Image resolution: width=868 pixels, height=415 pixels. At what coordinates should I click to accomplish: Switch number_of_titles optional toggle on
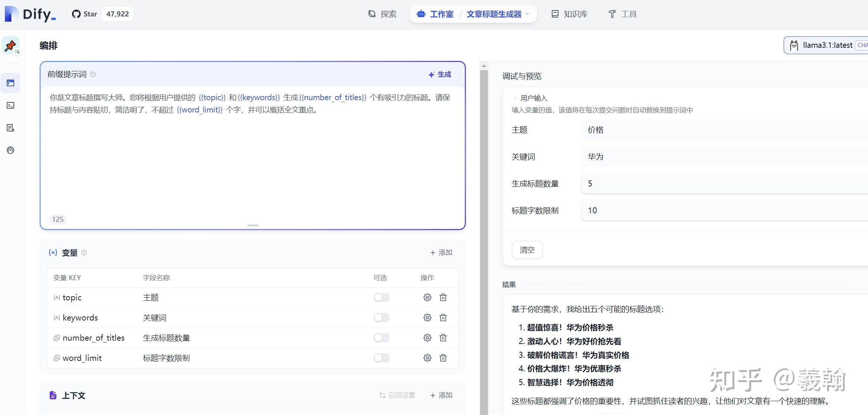pos(381,337)
